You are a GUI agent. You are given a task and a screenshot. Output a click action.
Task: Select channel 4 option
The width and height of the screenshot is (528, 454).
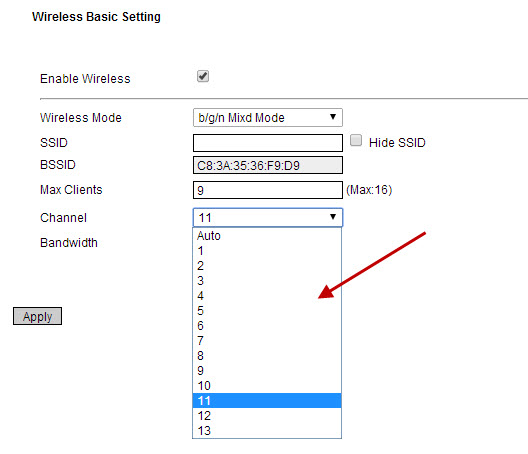point(267,296)
